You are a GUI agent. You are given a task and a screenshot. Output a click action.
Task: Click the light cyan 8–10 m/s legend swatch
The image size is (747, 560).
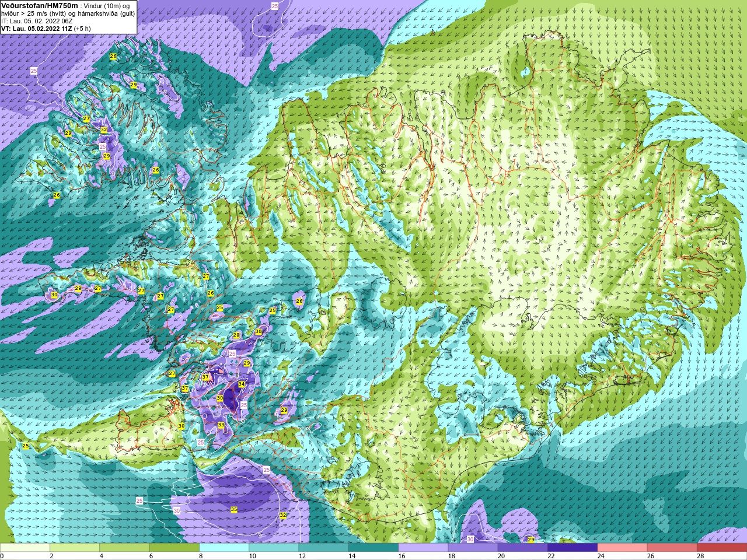(224, 548)
